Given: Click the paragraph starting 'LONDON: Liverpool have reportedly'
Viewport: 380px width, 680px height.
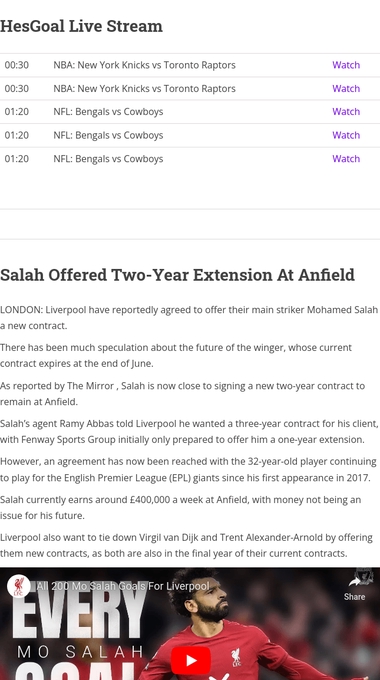Looking at the screenshot, I should [189, 318].
